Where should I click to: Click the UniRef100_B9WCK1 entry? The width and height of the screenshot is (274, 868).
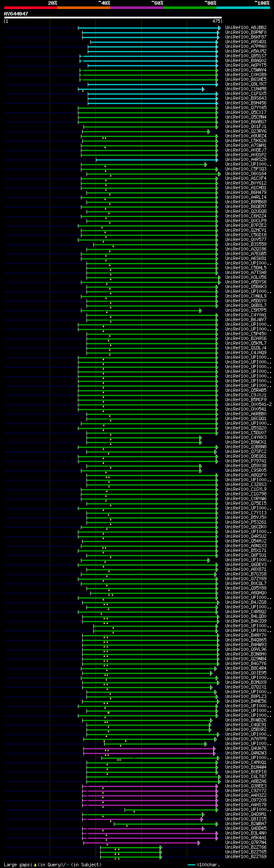click(x=246, y=442)
